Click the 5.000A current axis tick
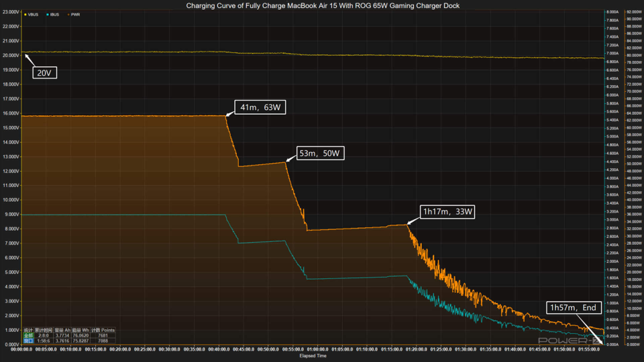 coord(612,137)
